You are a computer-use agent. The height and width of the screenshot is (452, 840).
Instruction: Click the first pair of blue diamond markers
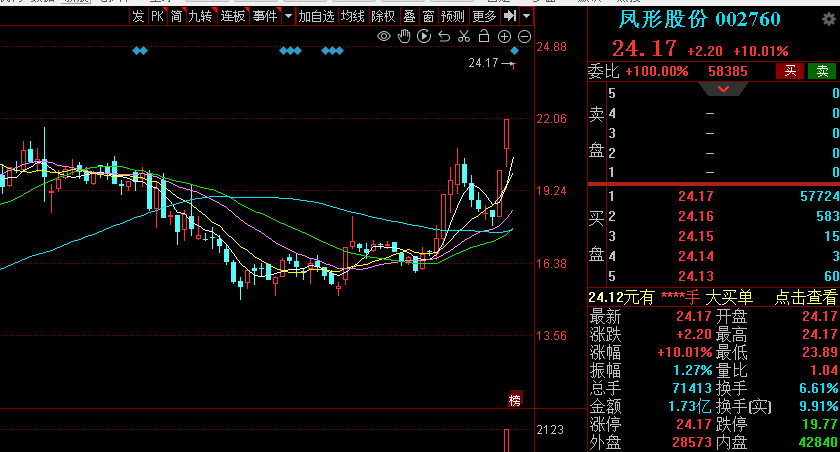[140, 51]
